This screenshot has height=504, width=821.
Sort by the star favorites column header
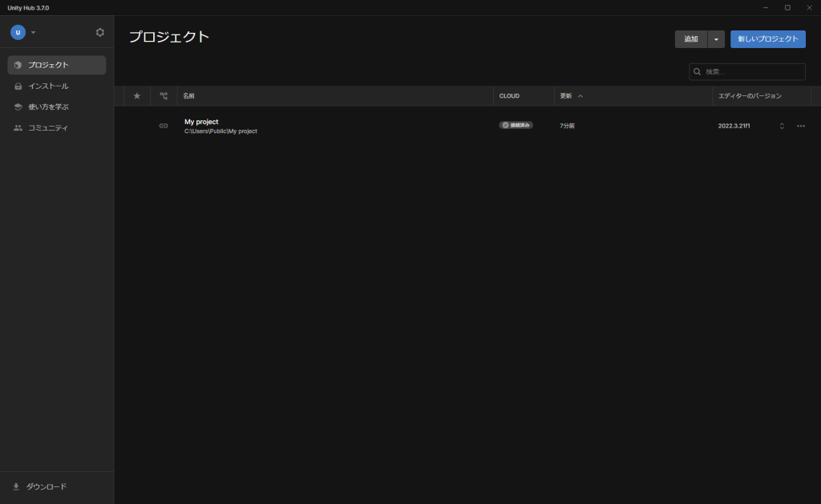pyautogui.click(x=136, y=96)
